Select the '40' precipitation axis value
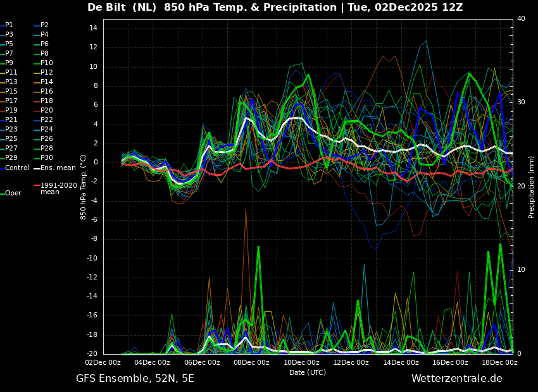The height and width of the screenshot is (392, 538). click(521, 18)
